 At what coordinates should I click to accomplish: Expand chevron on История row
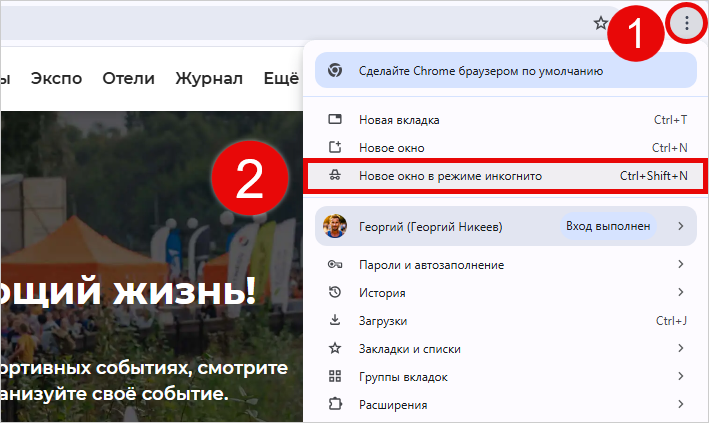pos(681,292)
